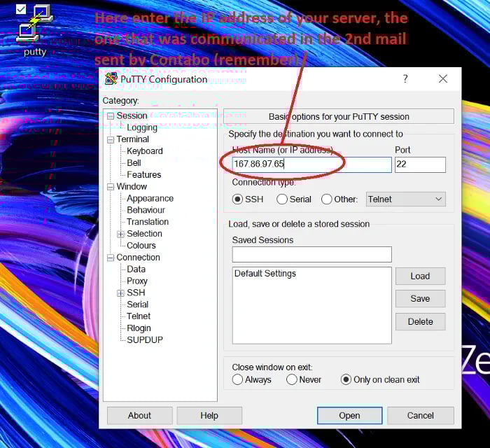Image resolution: width=490 pixels, height=448 pixels.
Task: Collapse the Connection tree node
Action: [111, 258]
